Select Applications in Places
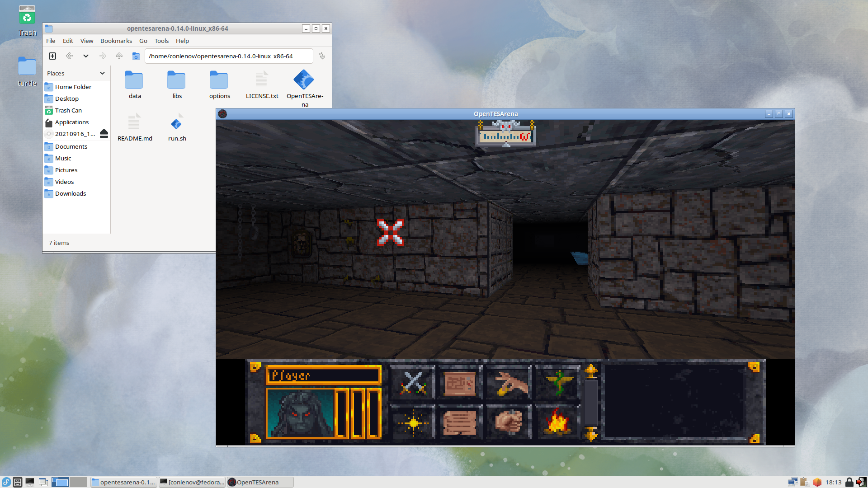The height and width of the screenshot is (488, 868). point(76,122)
